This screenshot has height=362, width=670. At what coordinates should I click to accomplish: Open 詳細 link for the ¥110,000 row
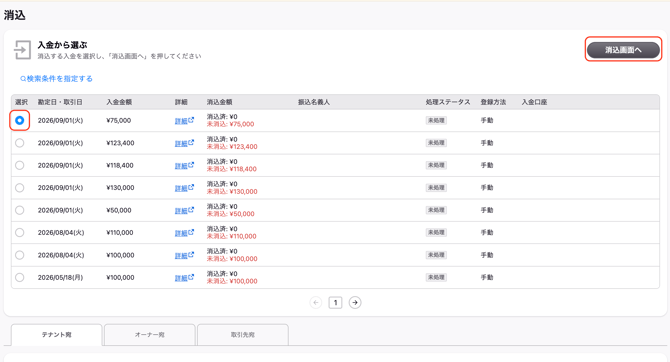[x=184, y=233]
